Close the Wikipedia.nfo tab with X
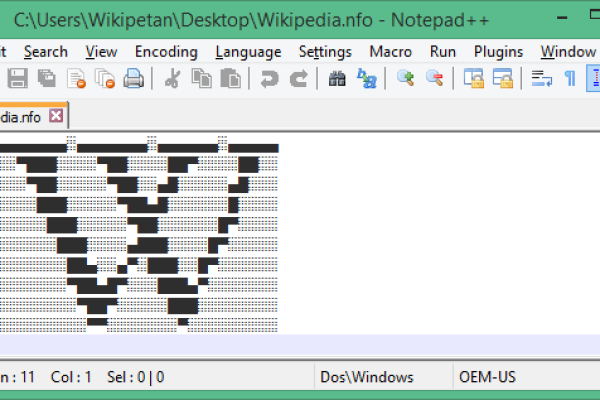The width and height of the screenshot is (600, 400). 56,115
